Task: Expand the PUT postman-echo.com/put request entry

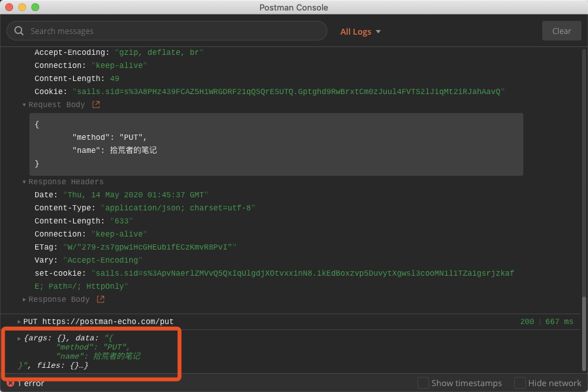Action: pos(19,321)
